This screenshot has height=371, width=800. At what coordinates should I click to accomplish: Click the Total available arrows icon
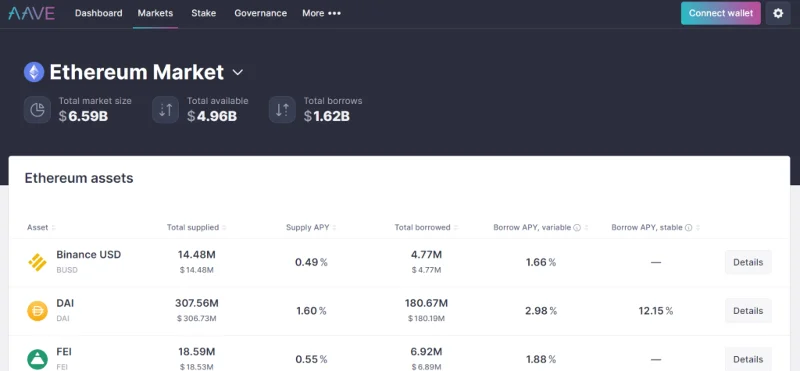click(x=165, y=110)
